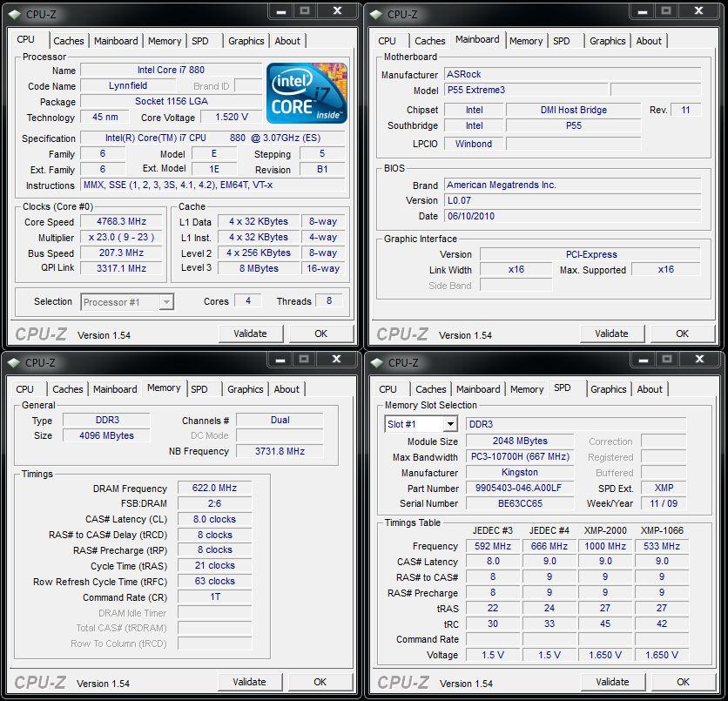
Task: Open Memory tab in CPU window
Action: (x=165, y=41)
